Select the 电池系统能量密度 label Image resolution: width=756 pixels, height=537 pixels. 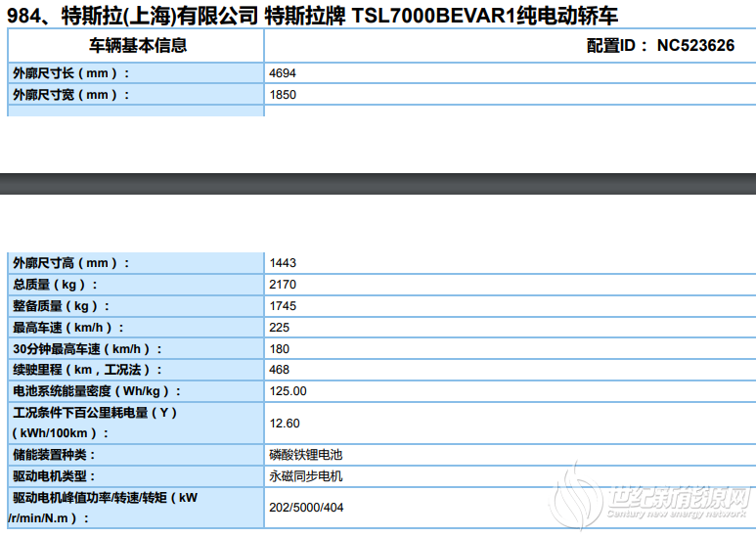point(97,391)
